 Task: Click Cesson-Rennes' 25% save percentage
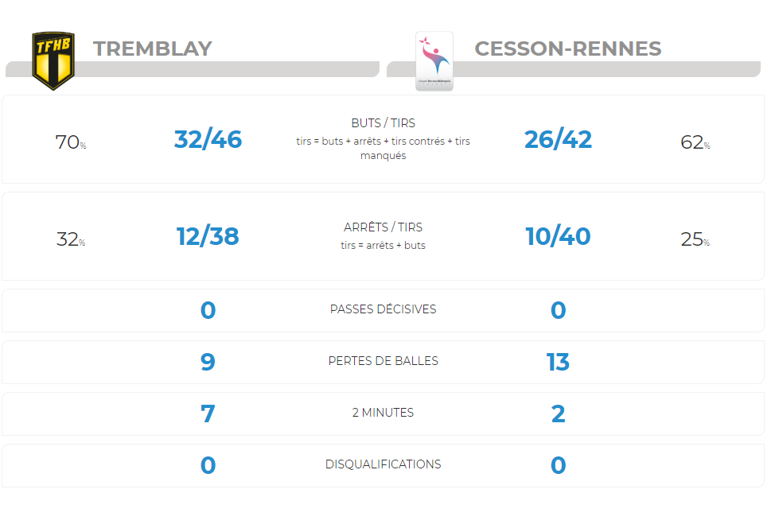coord(695,239)
